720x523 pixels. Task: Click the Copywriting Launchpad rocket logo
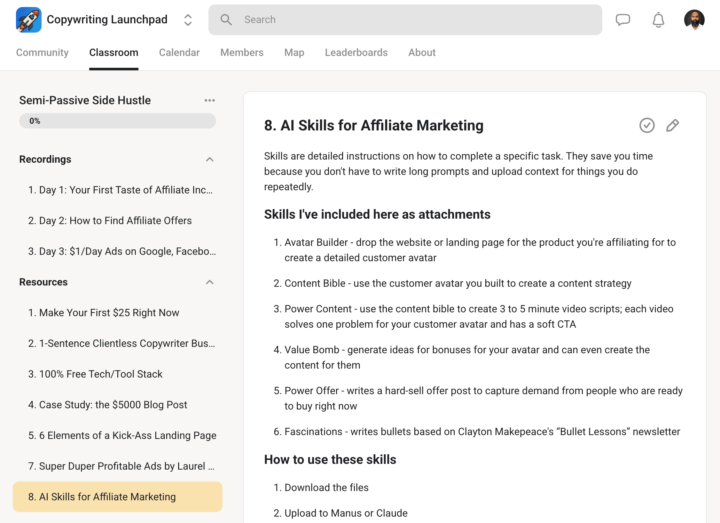click(x=28, y=20)
